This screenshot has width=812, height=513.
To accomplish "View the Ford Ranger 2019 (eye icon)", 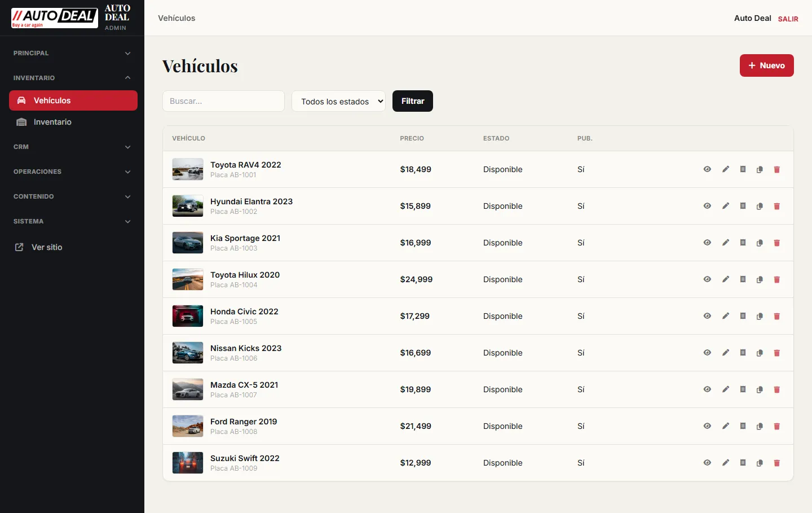I will point(707,426).
